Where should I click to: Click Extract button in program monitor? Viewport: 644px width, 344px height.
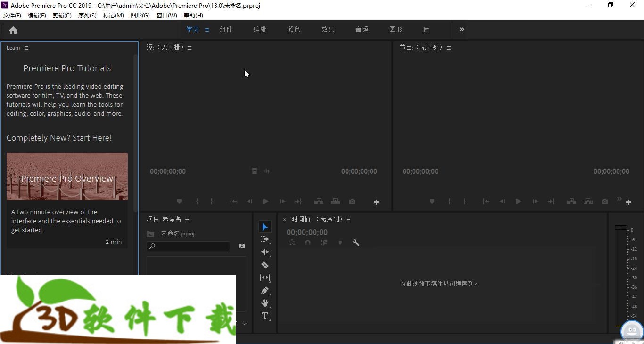point(588,201)
